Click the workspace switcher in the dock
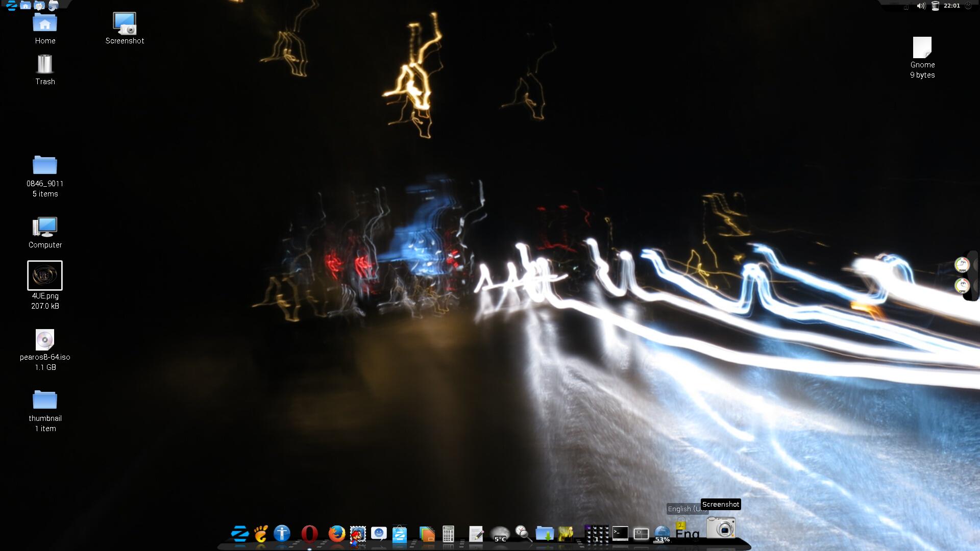 tap(596, 534)
